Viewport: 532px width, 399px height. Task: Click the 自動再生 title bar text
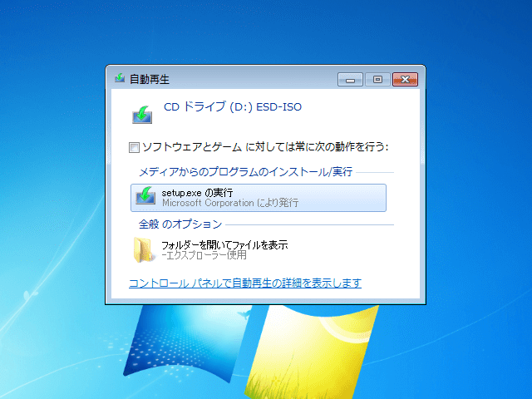point(150,80)
